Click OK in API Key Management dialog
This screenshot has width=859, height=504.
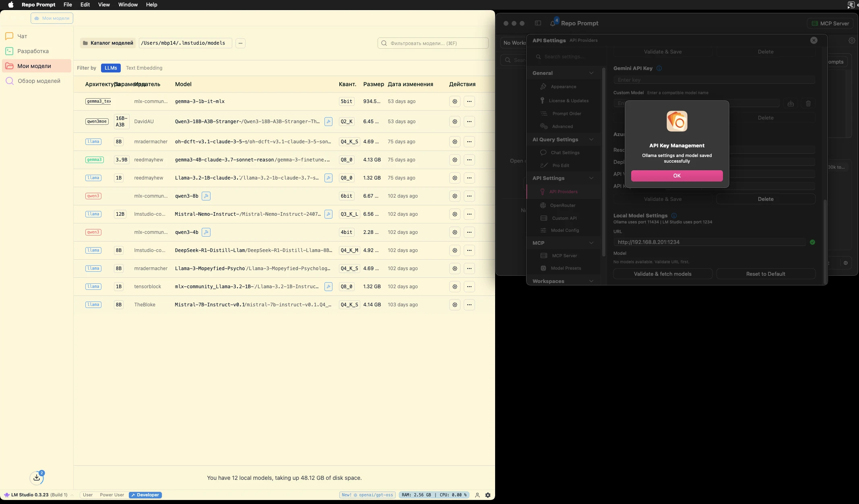click(x=677, y=176)
